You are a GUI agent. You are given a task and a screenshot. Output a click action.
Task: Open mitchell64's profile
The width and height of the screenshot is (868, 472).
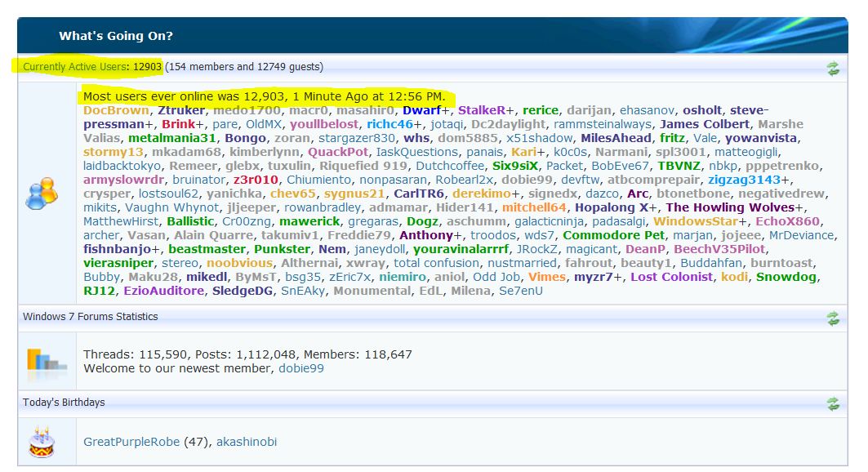tap(534, 207)
